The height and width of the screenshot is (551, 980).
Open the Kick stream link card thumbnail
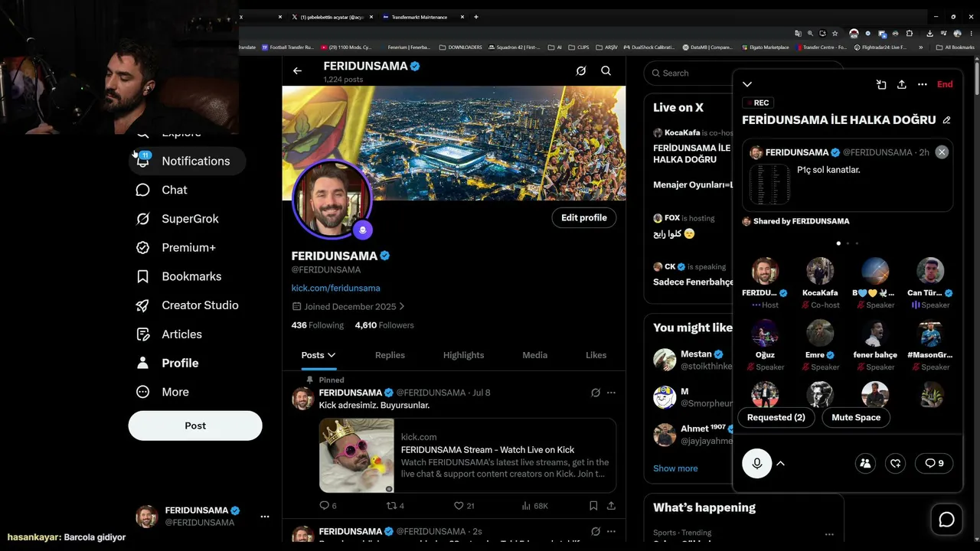click(357, 455)
